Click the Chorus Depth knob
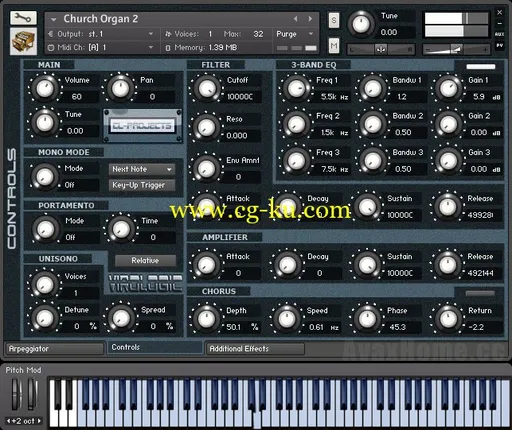 [x=206, y=319]
